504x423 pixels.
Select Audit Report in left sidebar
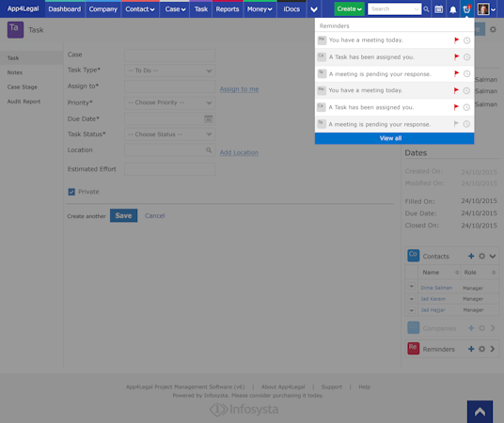click(24, 102)
